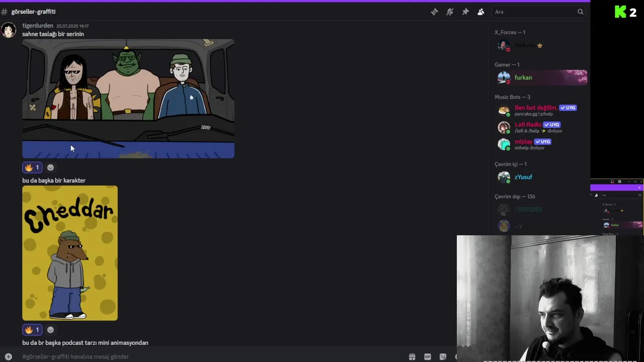644x362 pixels.
Task: Click the green K2 logo in overlay
Action: coord(625,12)
